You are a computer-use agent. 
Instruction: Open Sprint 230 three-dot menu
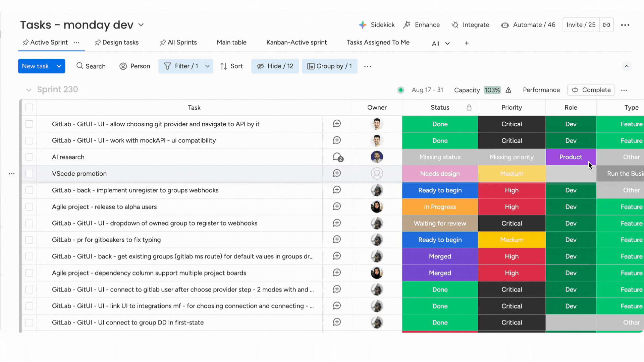[624, 90]
